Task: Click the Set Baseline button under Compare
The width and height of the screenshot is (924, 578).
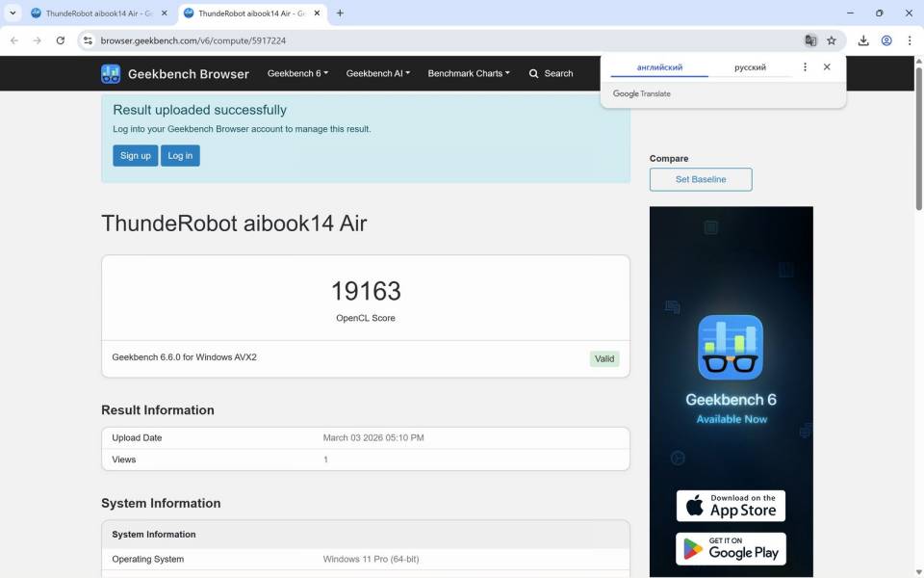Action: pos(701,179)
